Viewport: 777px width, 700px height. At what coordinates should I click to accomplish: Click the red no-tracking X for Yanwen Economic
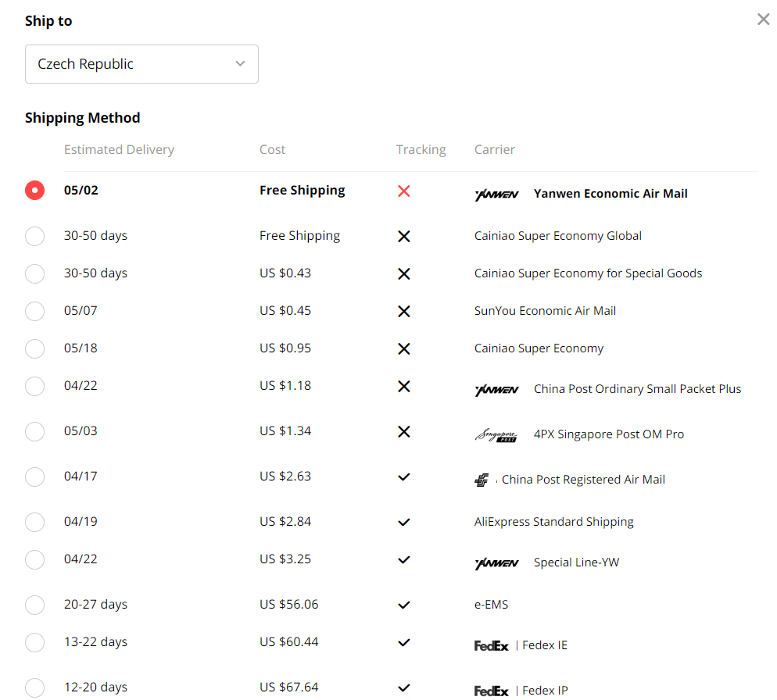(x=404, y=191)
